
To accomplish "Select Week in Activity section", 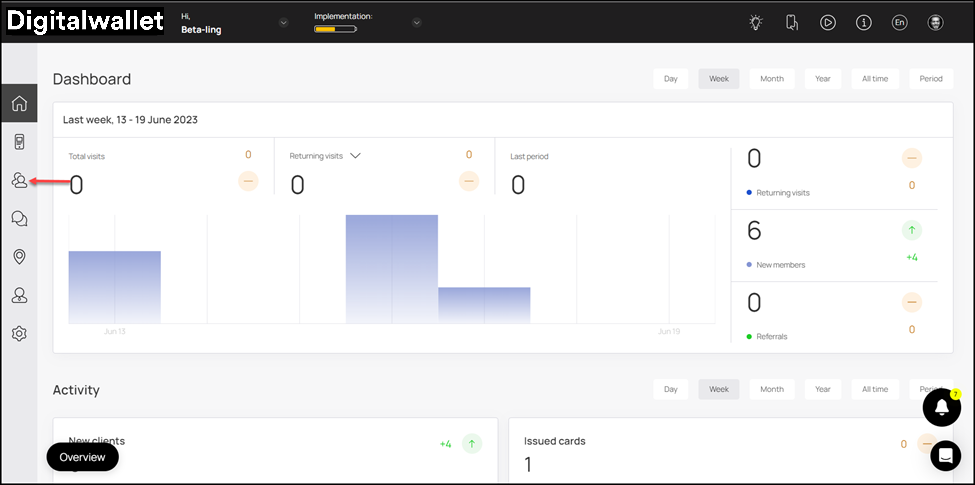I will pos(718,389).
